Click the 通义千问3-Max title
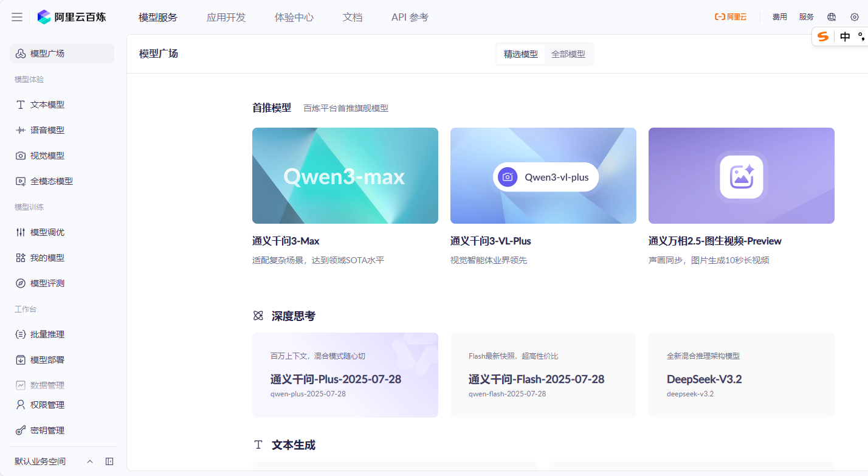Image resolution: width=868 pixels, height=476 pixels. (286, 241)
